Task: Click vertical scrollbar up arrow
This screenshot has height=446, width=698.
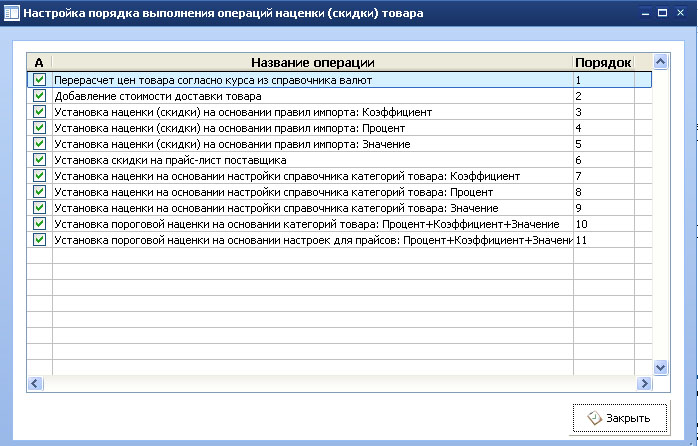Action: 660,61
